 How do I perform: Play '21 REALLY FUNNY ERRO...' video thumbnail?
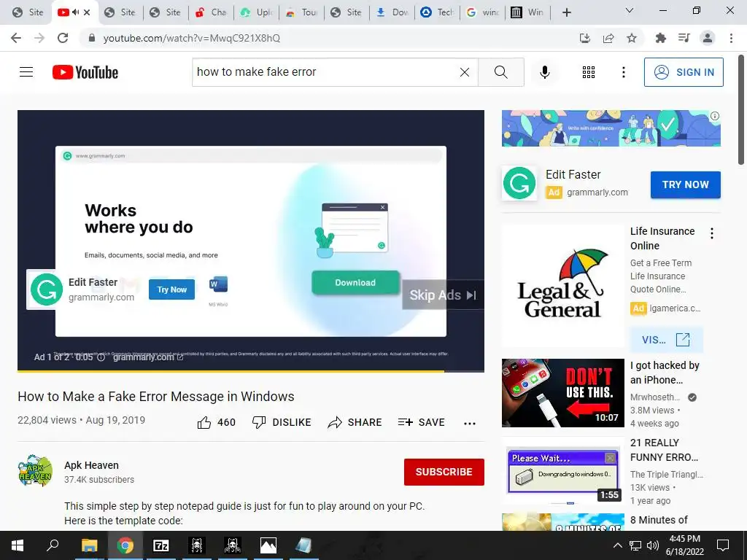[x=562, y=470]
